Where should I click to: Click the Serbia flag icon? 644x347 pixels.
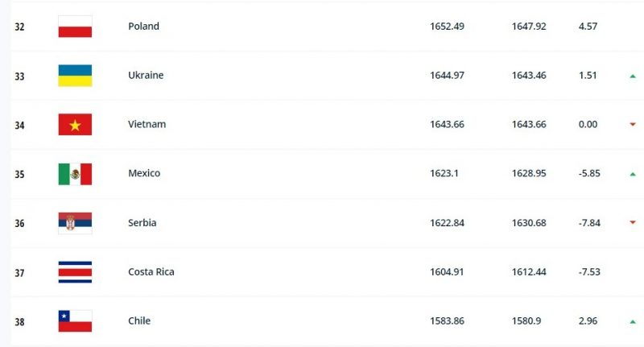75,223
